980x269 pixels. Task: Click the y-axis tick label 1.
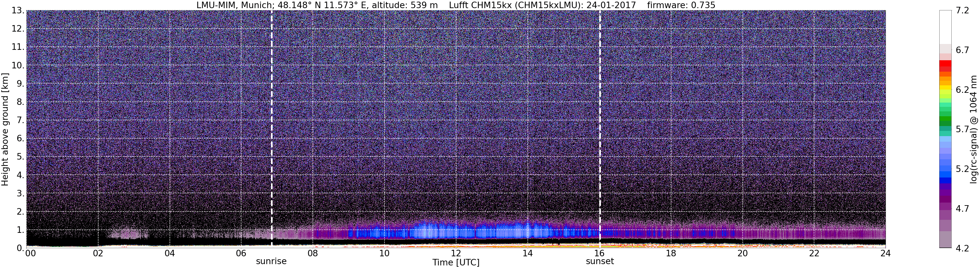pyautogui.click(x=21, y=230)
